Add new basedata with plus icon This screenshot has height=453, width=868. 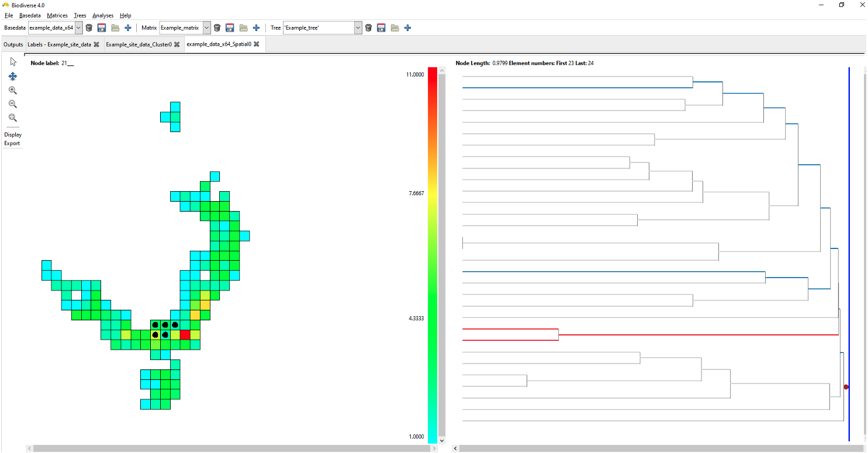[x=128, y=27]
